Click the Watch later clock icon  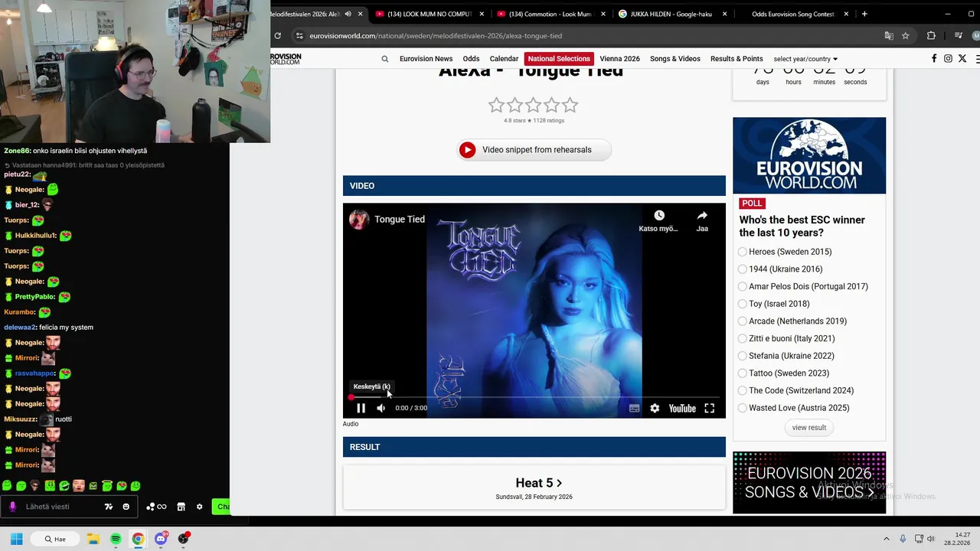click(x=659, y=216)
